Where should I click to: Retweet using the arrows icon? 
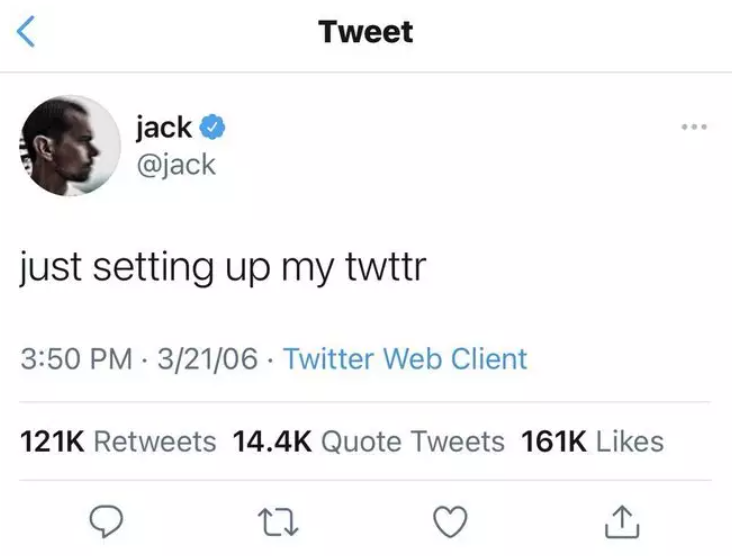click(278, 522)
